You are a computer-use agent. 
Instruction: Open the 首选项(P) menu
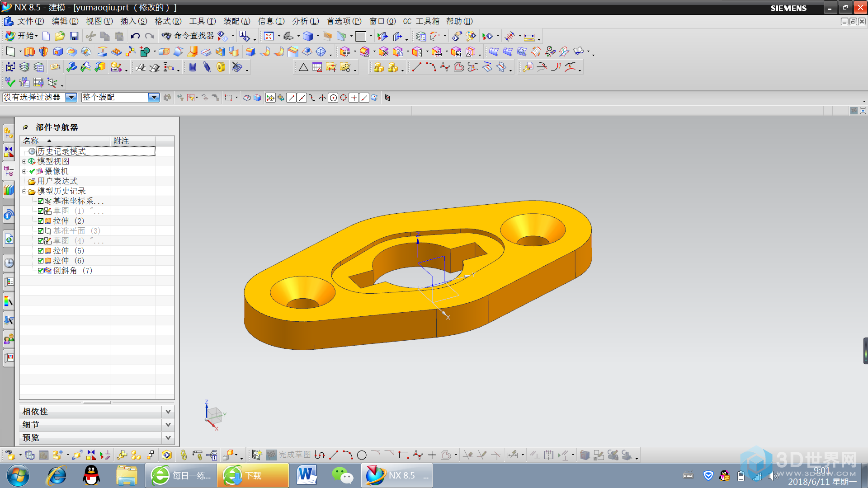(x=344, y=21)
